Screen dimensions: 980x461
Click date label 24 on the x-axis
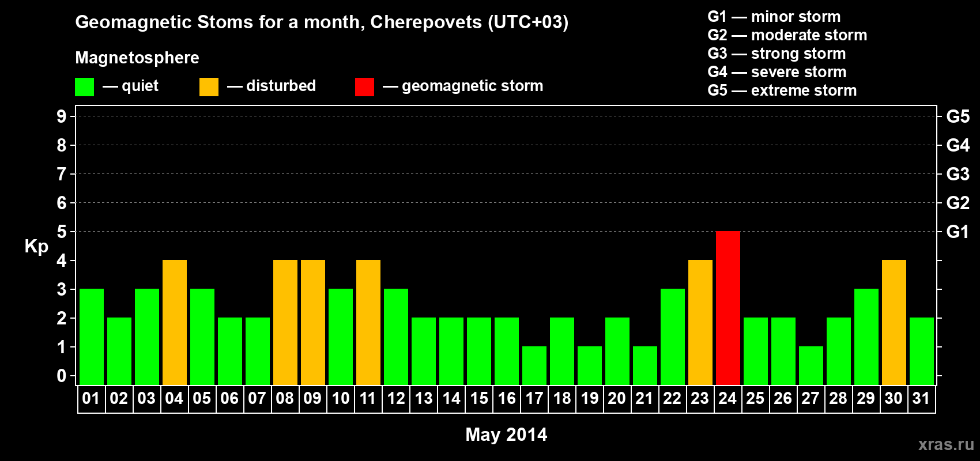pyautogui.click(x=728, y=398)
